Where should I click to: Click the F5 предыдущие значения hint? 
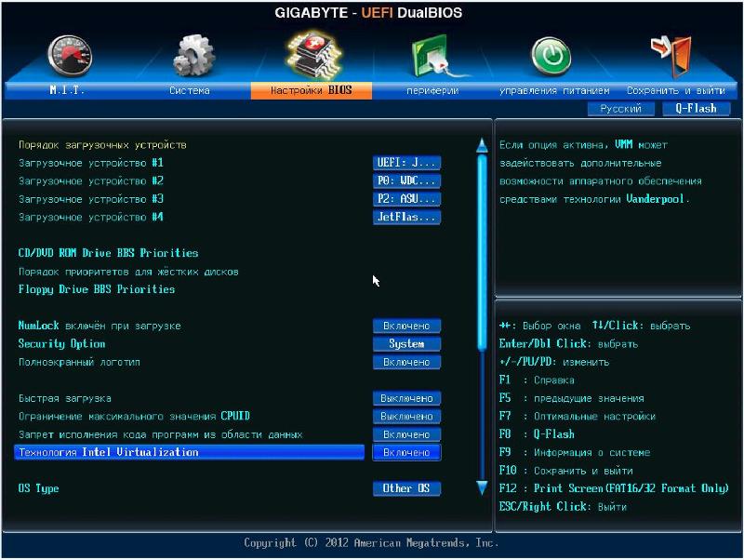(x=572, y=398)
